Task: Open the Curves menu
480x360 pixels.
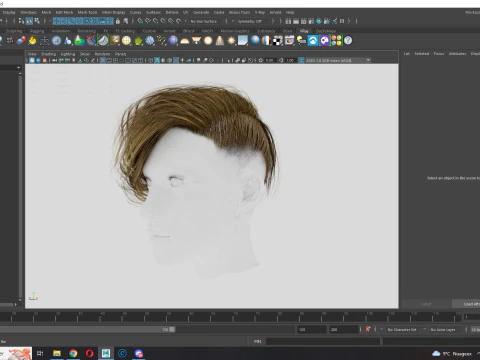Action: coord(135,12)
